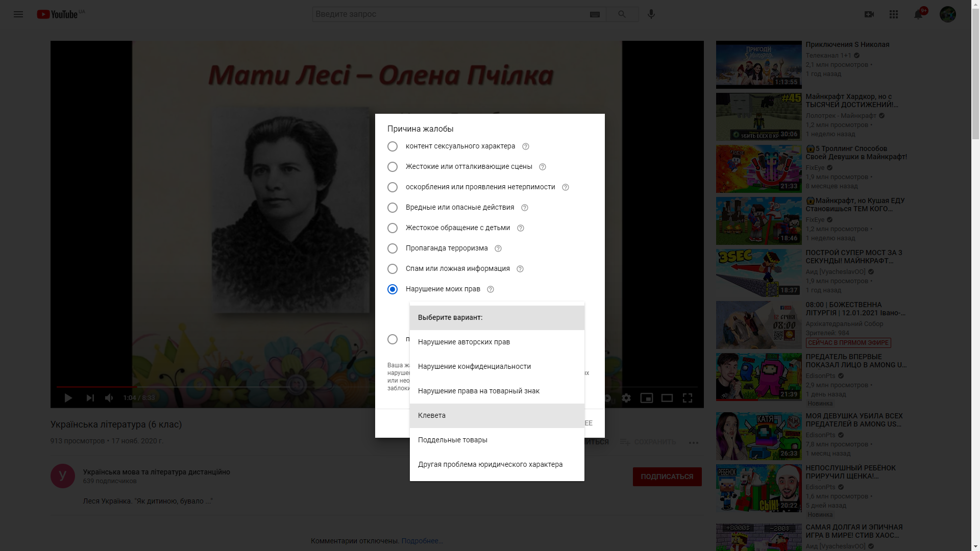Select 'оскорбления или проявления нетерпимости' radio
The height and width of the screenshot is (551, 980).
(393, 187)
